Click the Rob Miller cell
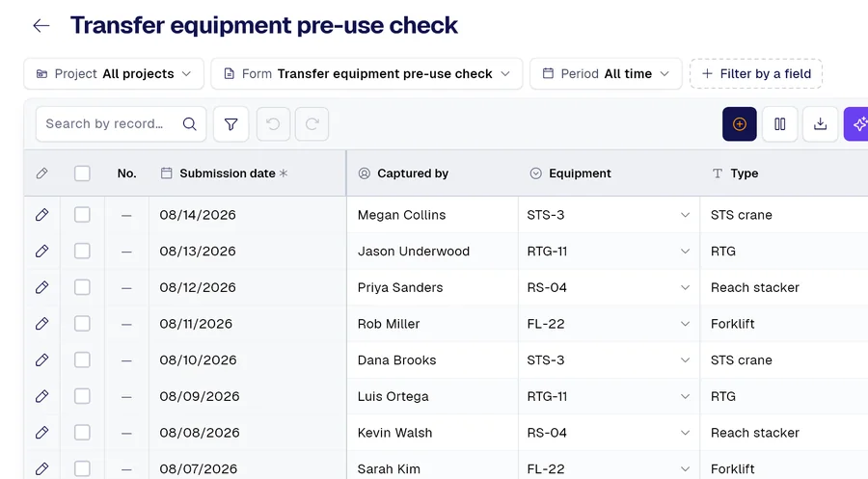The width and height of the screenshot is (868, 479). point(432,324)
